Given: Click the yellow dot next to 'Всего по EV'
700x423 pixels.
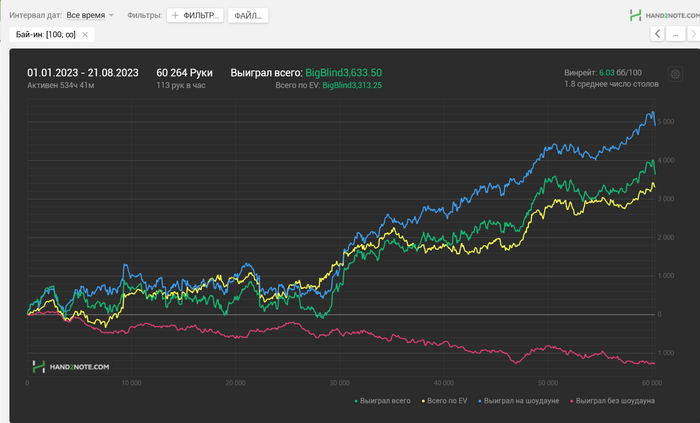Looking at the screenshot, I should 423,401.
